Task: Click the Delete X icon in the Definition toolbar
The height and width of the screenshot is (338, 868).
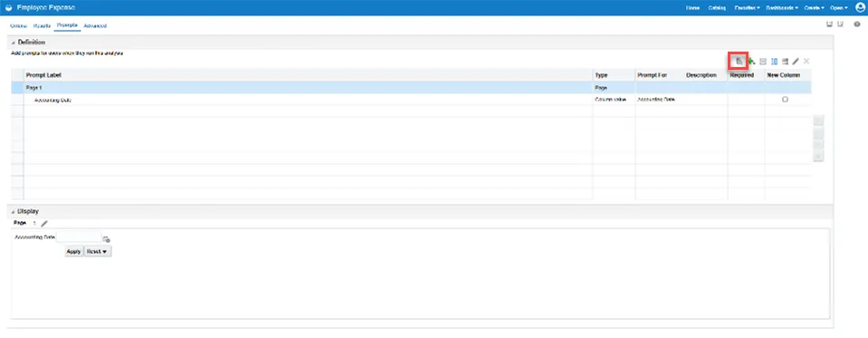Action: click(806, 61)
